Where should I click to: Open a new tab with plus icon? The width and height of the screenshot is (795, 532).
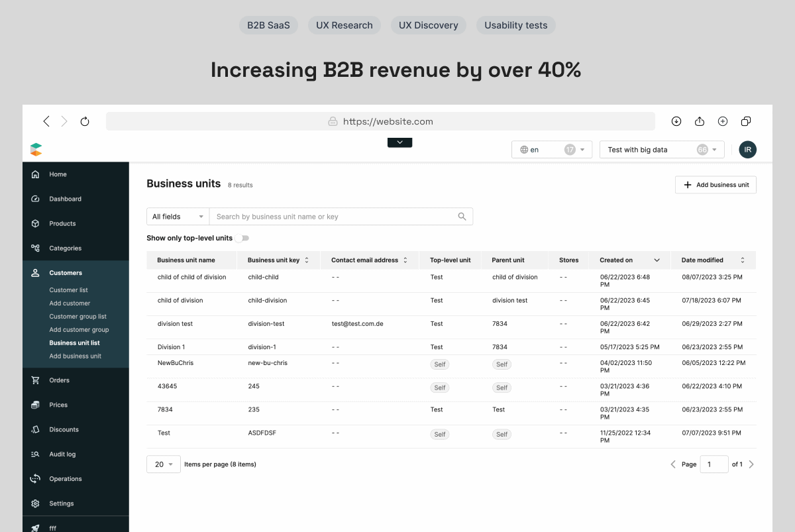(x=723, y=121)
